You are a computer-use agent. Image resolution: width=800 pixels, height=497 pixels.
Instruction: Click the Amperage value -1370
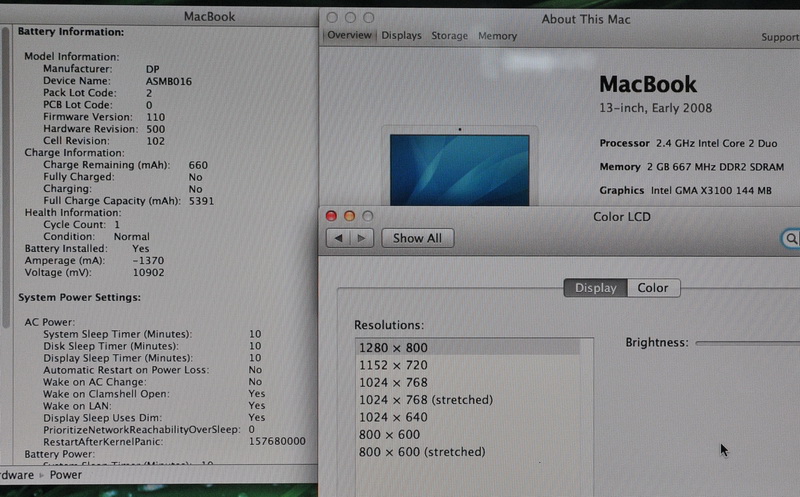tap(148, 261)
